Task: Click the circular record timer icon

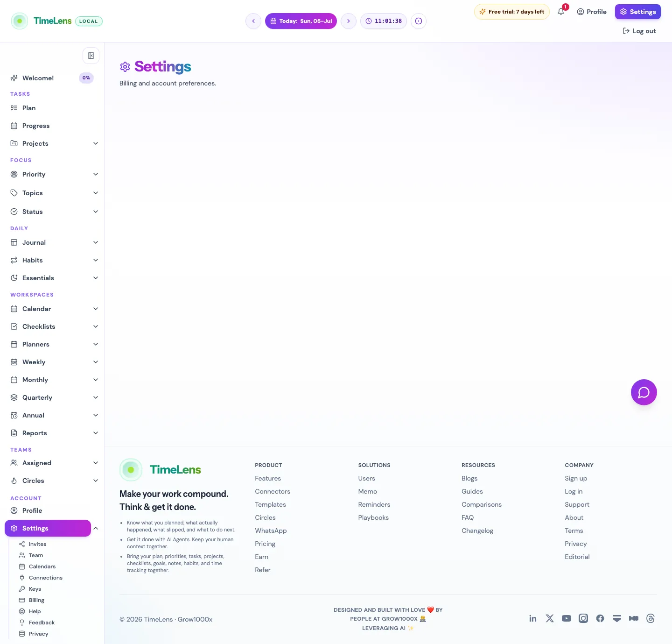Action: tap(419, 21)
